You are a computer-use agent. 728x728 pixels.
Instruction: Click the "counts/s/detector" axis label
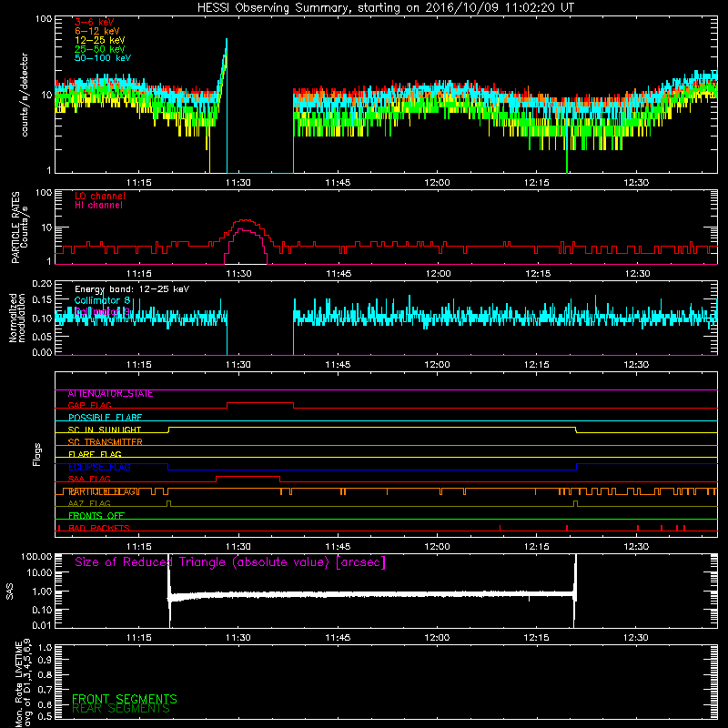25,95
